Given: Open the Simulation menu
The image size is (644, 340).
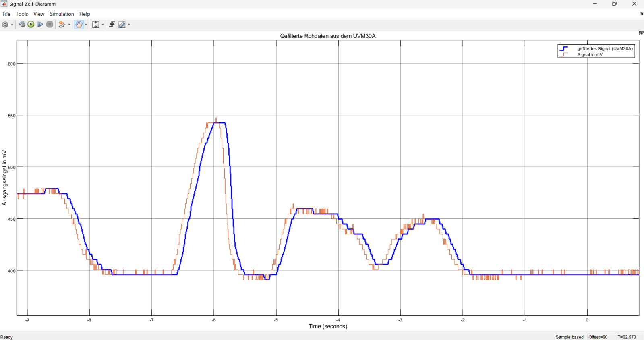Looking at the screenshot, I should (x=62, y=14).
